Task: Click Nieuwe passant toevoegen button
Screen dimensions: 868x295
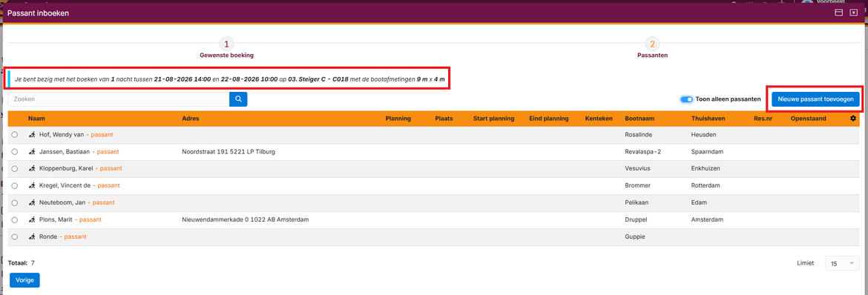Action: [815, 99]
